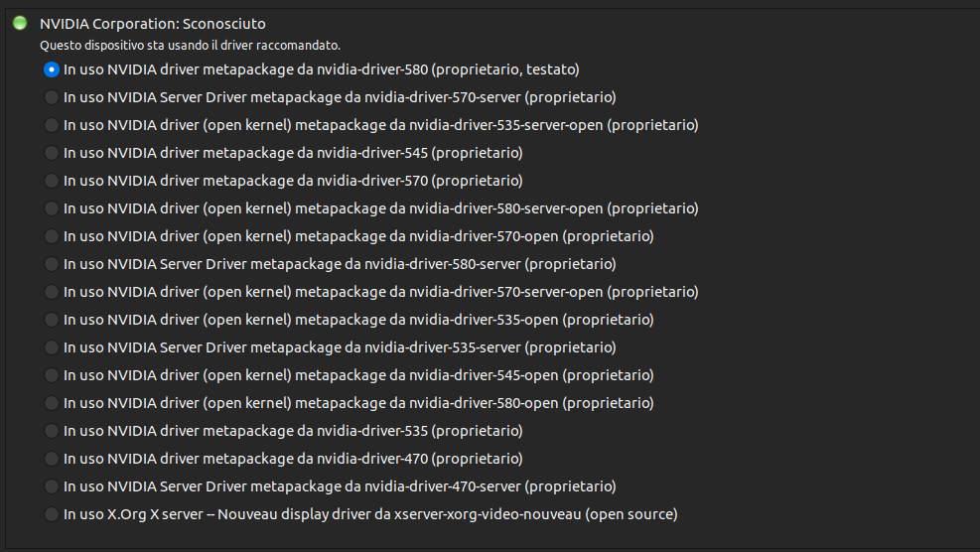Switch to the nvidia-driver-470-server driver
Image resolution: width=980 pixels, height=552 pixels.
52,486
